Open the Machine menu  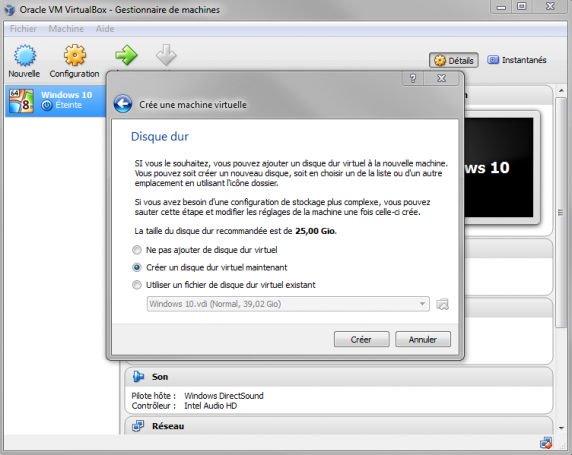pos(66,29)
